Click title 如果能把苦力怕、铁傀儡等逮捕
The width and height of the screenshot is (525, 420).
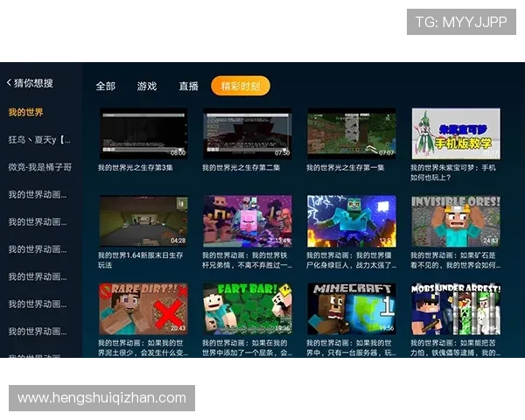click(x=456, y=347)
